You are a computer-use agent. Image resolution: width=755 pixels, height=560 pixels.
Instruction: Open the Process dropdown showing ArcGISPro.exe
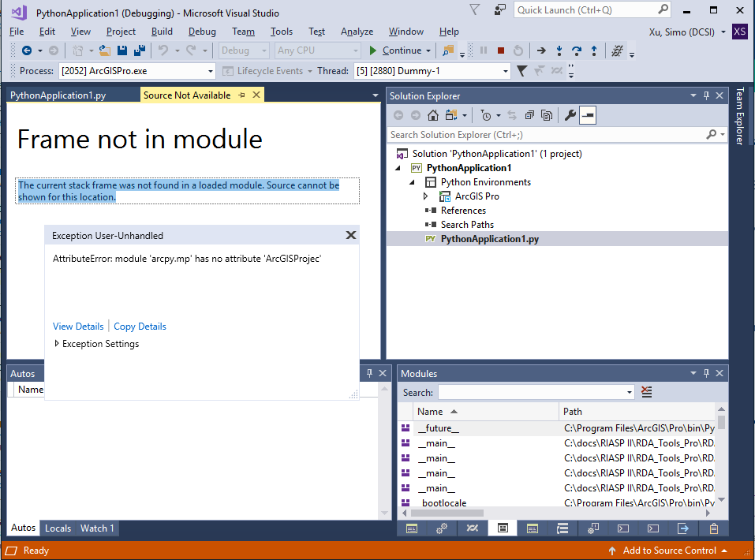click(211, 71)
